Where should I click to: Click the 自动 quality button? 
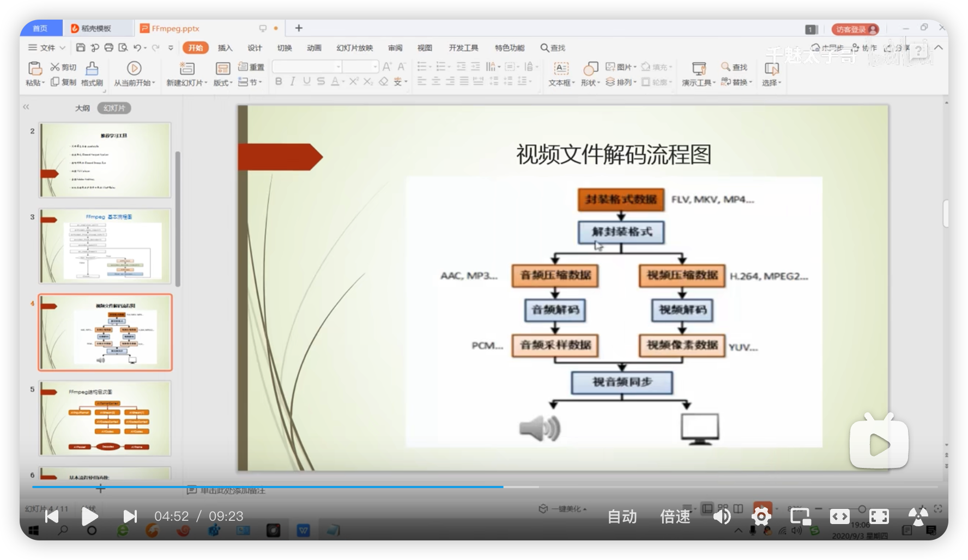[x=622, y=516]
